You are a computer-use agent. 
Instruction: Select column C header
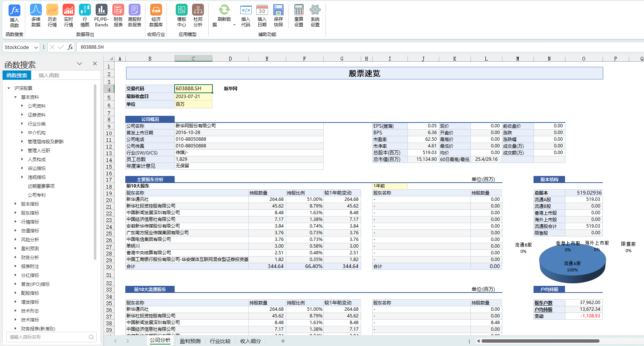point(193,59)
